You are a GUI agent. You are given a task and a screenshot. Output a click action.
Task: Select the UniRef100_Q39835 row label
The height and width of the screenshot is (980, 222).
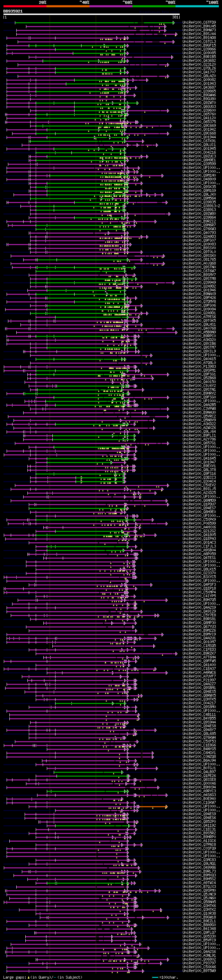pyautogui.click(x=199, y=202)
